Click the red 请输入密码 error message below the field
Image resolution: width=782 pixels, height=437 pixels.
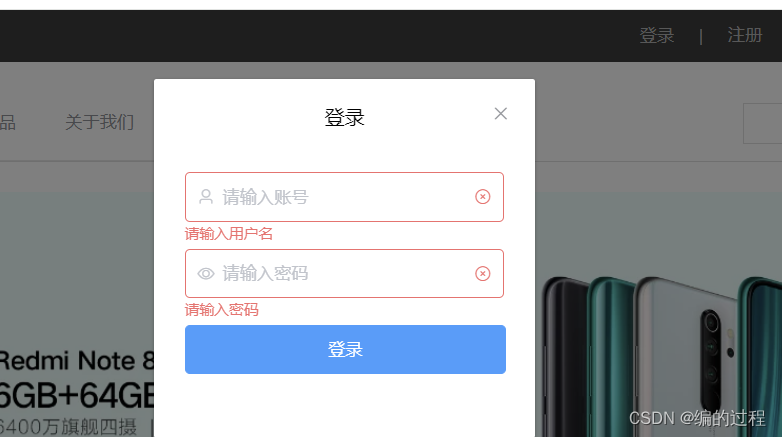pyautogui.click(x=221, y=310)
